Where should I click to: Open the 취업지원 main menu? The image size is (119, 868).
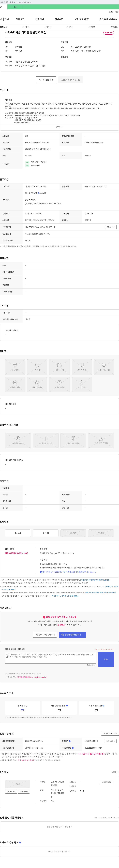point(39,19)
